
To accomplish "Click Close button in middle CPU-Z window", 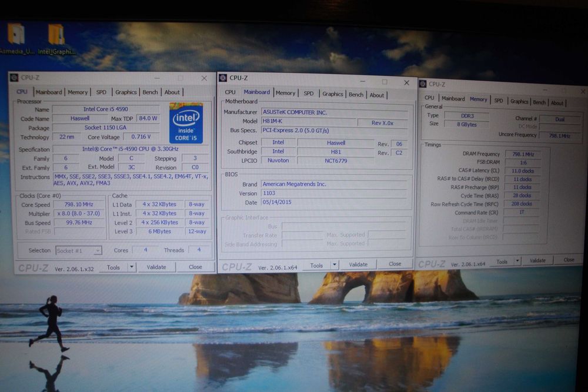I will (x=395, y=264).
